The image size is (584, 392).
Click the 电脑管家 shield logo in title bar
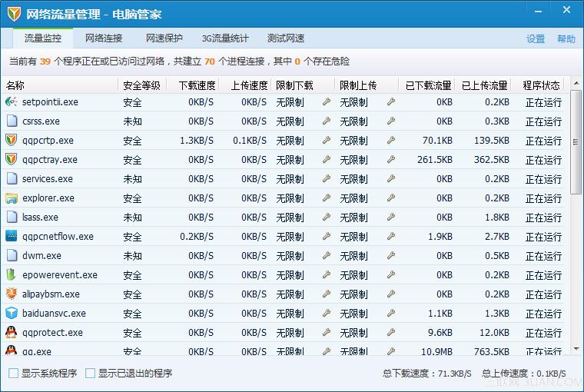click(x=14, y=14)
